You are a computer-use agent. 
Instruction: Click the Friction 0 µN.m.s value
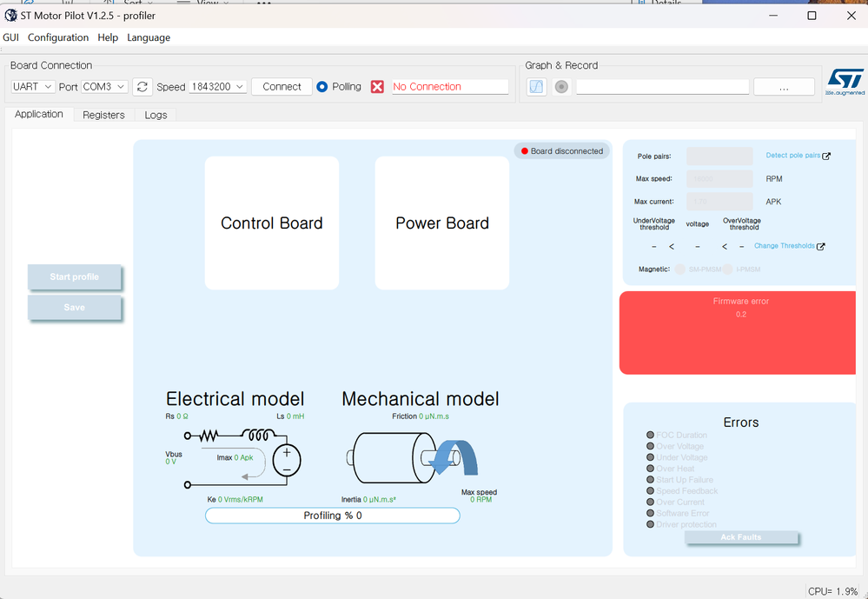point(421,416)
